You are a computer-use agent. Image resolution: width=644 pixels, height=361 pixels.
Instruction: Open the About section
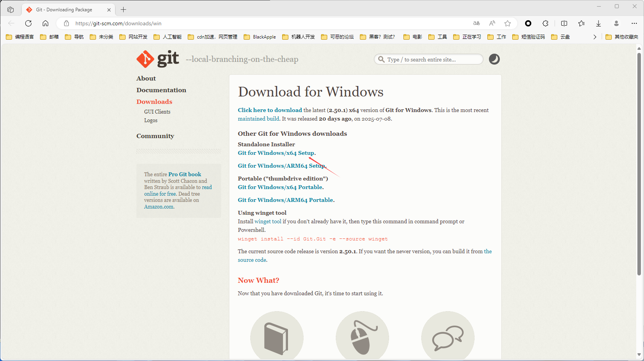pos(146,79)
